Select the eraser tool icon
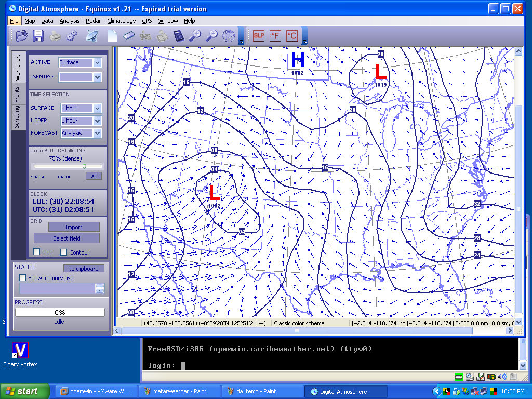 point(129,36)
